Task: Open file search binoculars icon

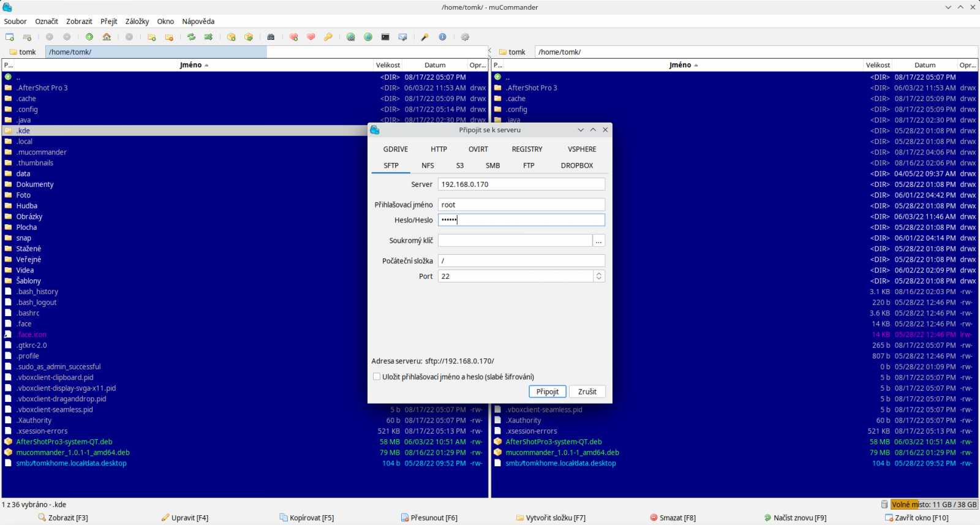Action: pos(271,37)
